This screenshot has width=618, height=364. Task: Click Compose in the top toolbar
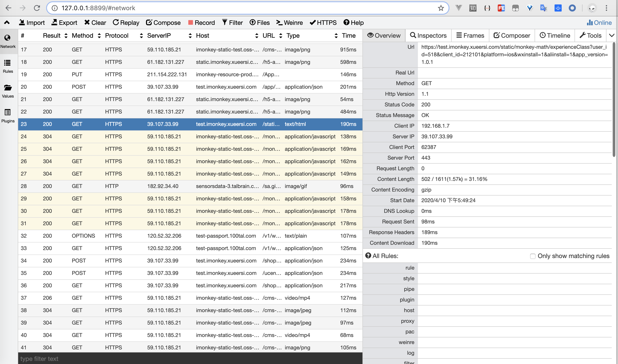pos(163,23)
